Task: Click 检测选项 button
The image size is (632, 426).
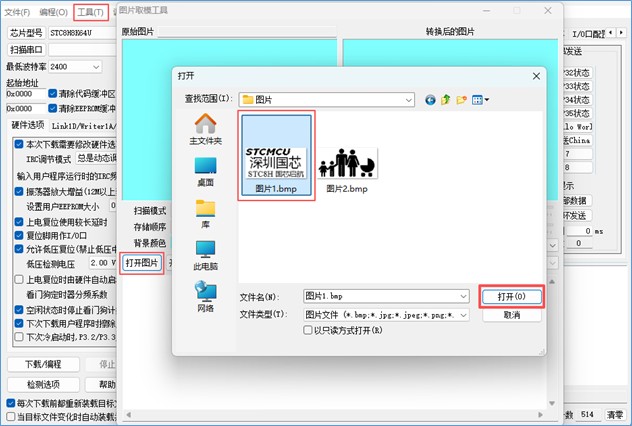Action: click(43, 384)
